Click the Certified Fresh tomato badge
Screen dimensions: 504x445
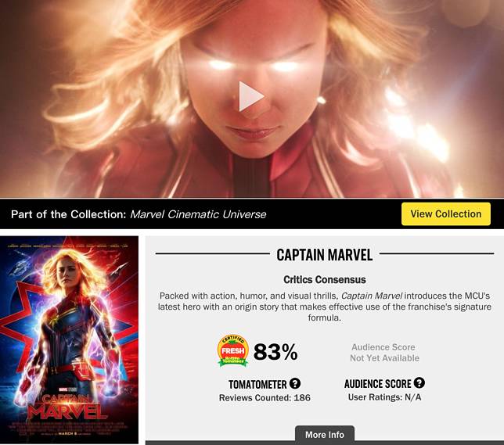point(233,350)
